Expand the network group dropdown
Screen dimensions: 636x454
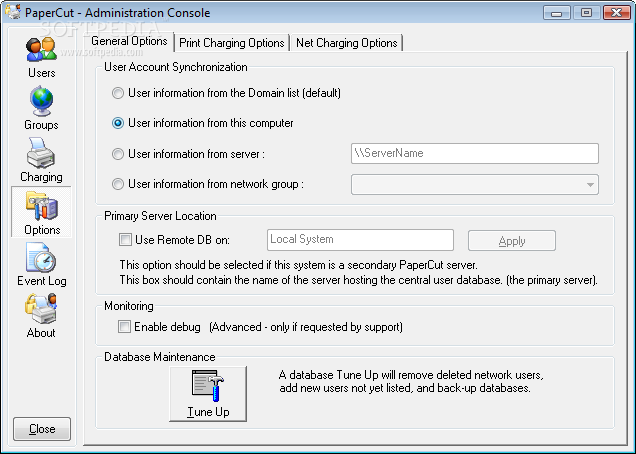click(x=590, y=185)
